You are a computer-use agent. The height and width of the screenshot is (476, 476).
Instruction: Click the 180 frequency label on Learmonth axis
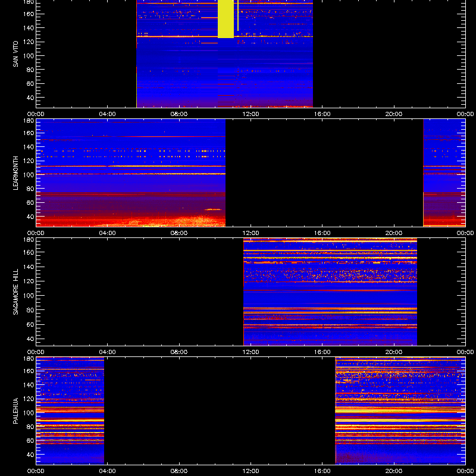pyautogui.click(x=29, y=121)
